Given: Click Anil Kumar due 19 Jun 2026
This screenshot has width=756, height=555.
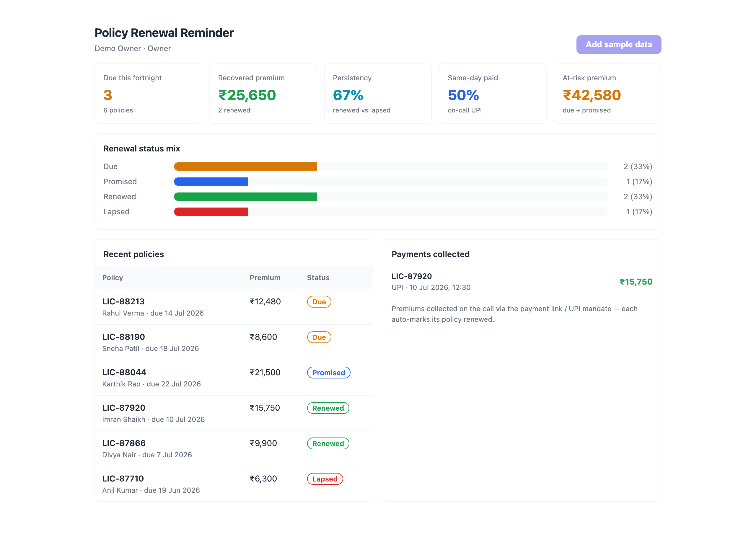Looking at the screenshot, I should pyautogui.click(x=151, y=490).
